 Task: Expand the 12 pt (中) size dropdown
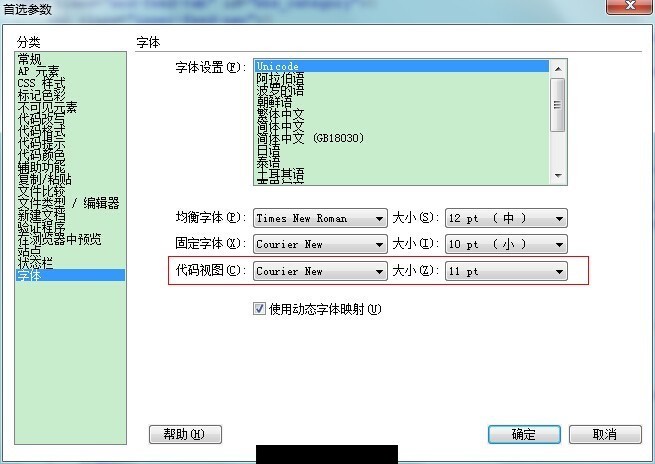(506, 218)
